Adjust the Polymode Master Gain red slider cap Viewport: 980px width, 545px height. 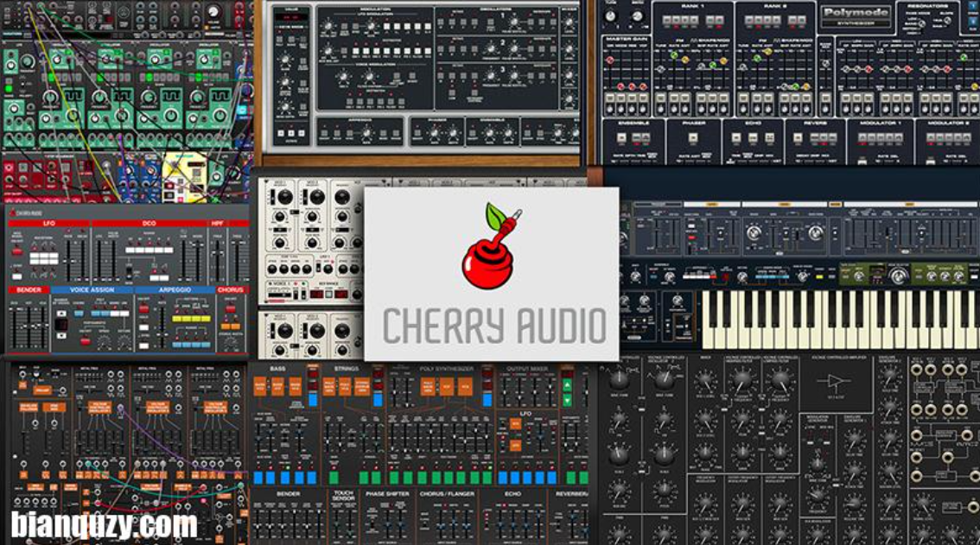click(x=610, y=60)
